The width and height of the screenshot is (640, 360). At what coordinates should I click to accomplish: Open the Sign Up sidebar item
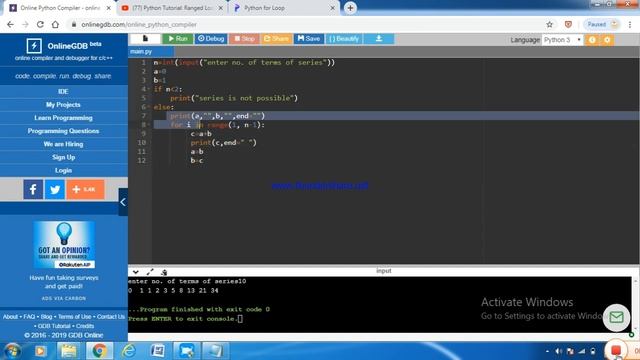pos(63,157)
